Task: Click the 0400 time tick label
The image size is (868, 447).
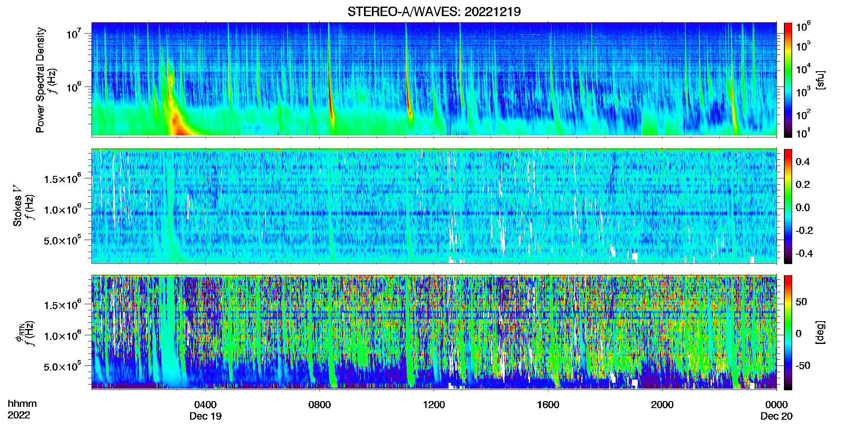Action: [x=205, y=404]
